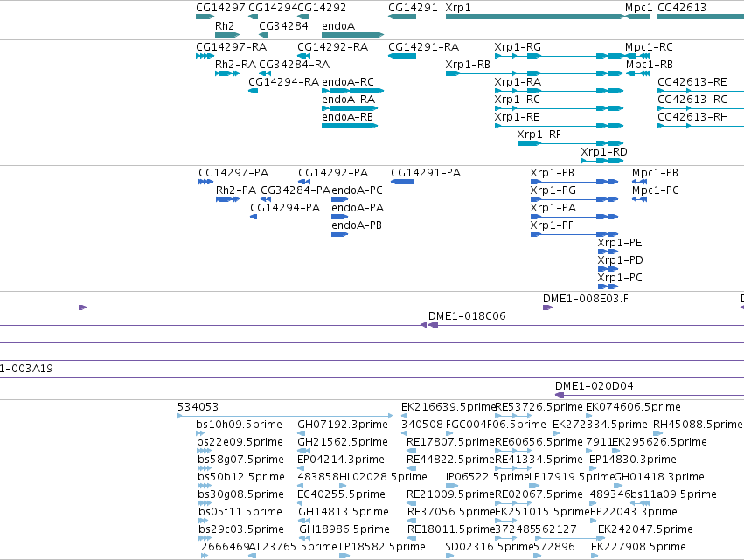Click the CG42613 gene label
The image size is (744, 560).
[682, 8]
